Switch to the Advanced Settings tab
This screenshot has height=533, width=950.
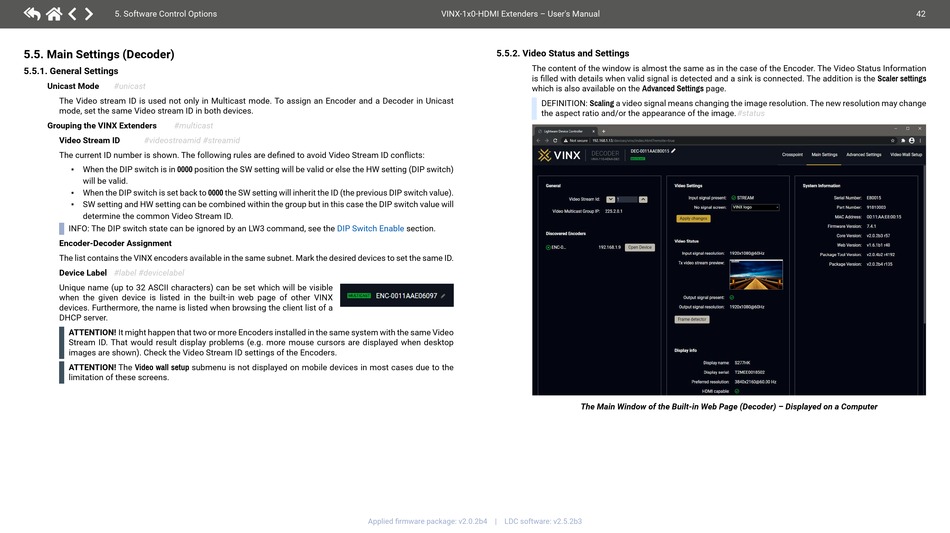point(863,154)
